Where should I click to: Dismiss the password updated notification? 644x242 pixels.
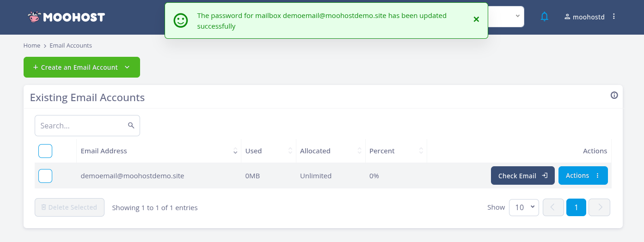pyautogui.click(x=476, y=19)
